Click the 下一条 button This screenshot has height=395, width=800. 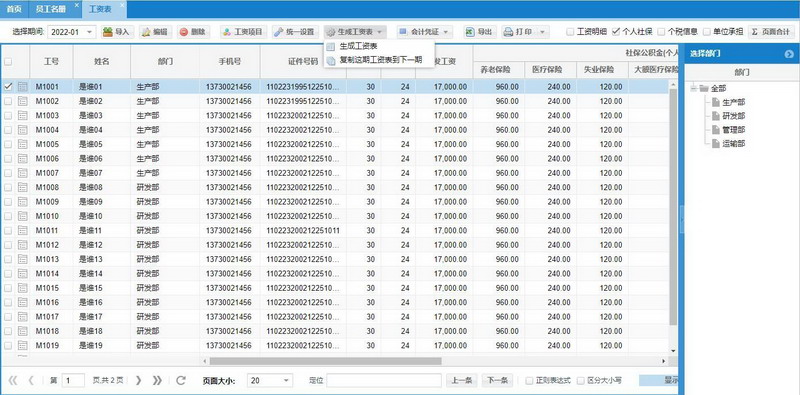[x=497, y=380]
